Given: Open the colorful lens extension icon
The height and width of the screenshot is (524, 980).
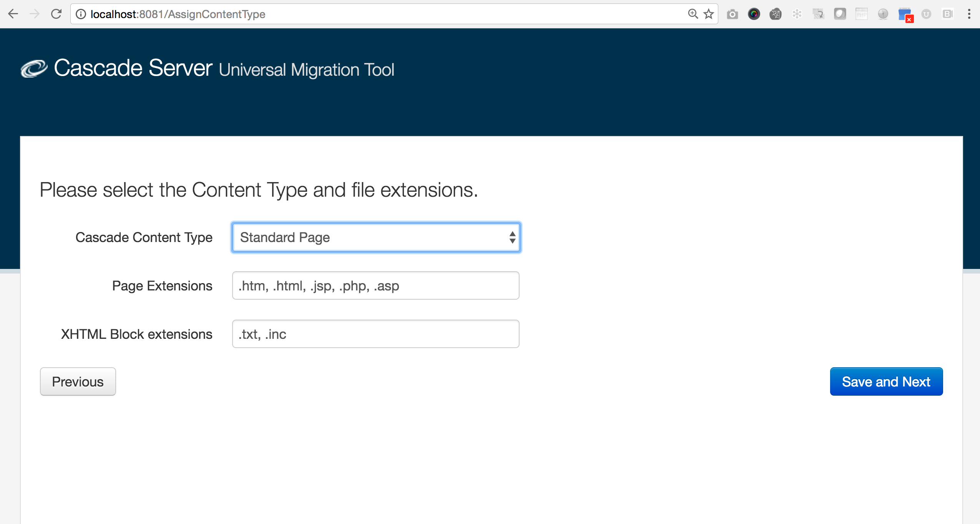Looking at the screenshot, I should tap(754, 14).
